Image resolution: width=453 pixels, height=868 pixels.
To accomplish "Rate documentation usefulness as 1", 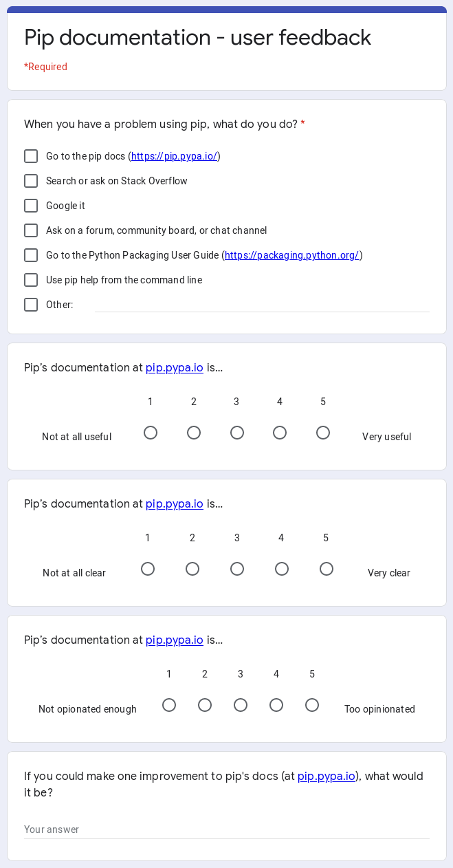I will [x=150, y=433].
